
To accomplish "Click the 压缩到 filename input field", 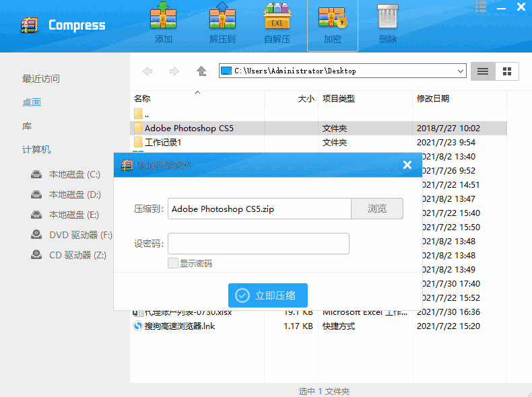I will coord(259,209).
